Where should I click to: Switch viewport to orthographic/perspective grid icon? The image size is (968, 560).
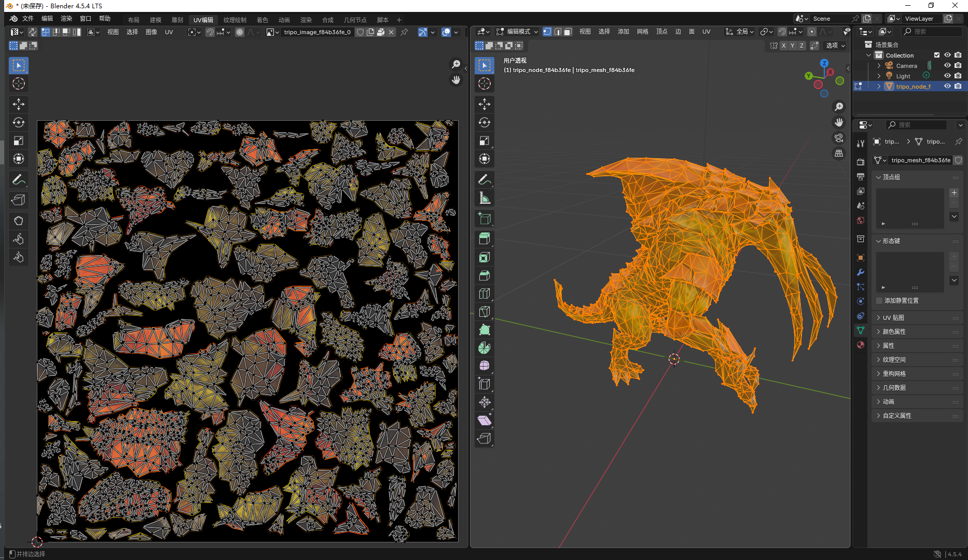(x=839, y=153)
